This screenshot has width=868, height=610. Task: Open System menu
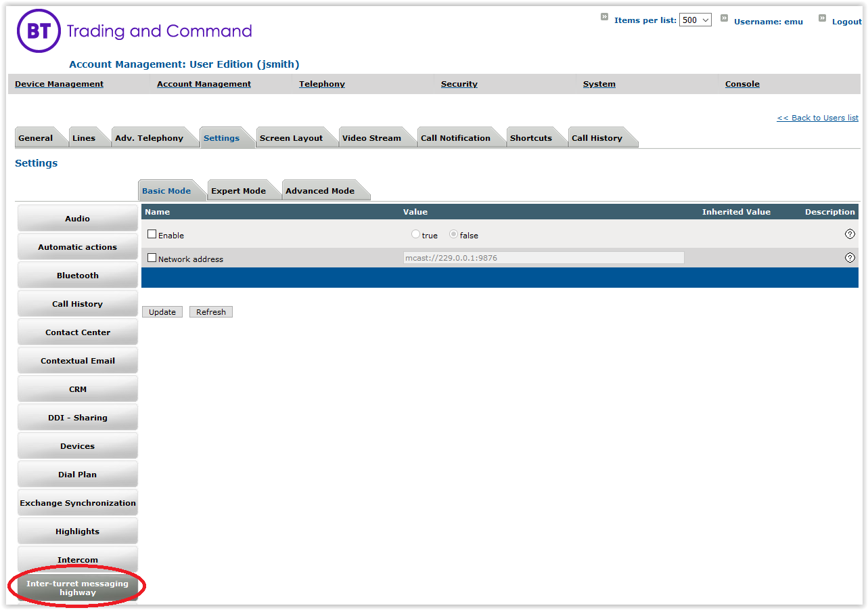coord(599,84)
